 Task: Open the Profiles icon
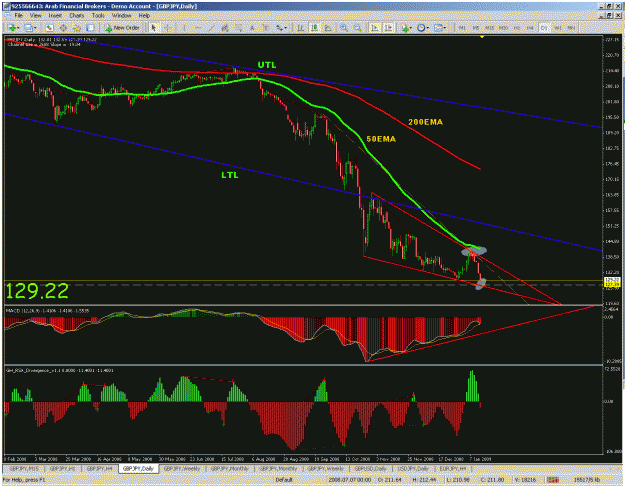pos(28,28)
